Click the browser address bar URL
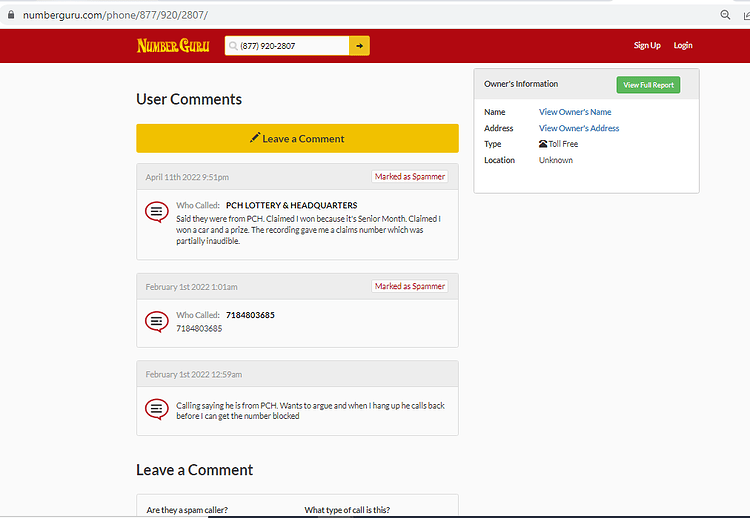 pos(115,15)
